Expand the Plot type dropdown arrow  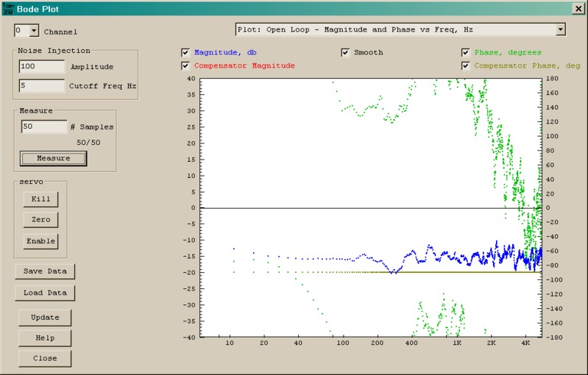tap(560, 29)
